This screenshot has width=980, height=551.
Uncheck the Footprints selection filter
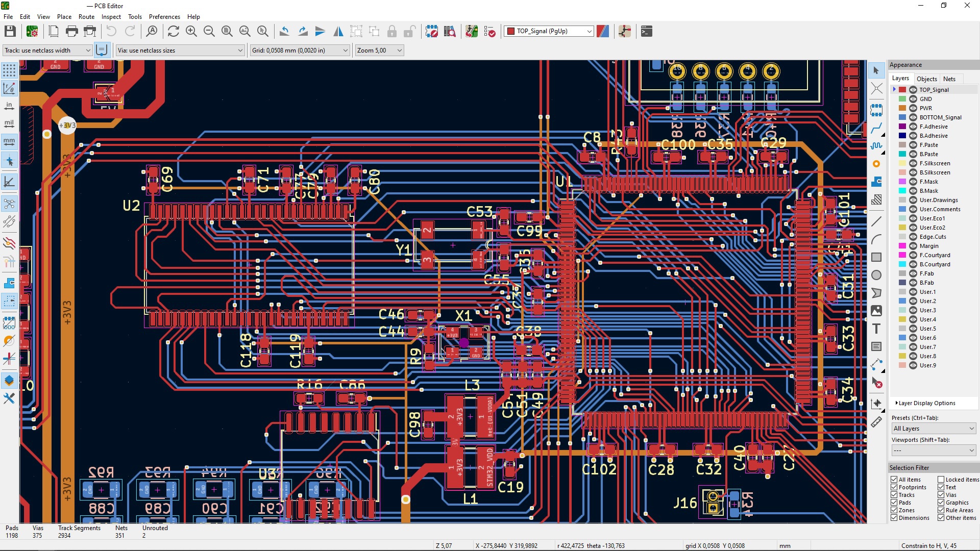[894, 487]
